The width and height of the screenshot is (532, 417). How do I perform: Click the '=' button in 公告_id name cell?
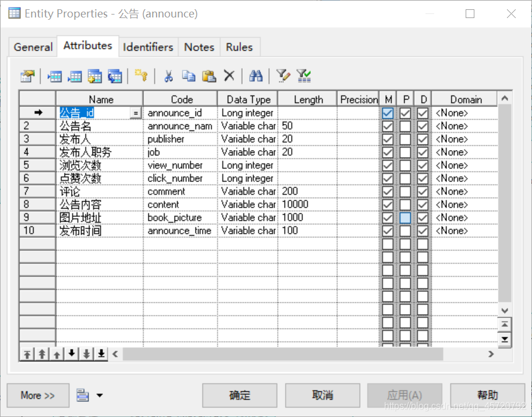coord(136,113)
